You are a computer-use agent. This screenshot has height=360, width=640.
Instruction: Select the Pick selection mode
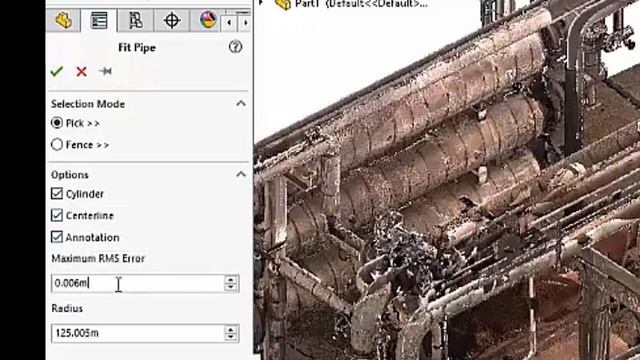(x=57, y=123)
